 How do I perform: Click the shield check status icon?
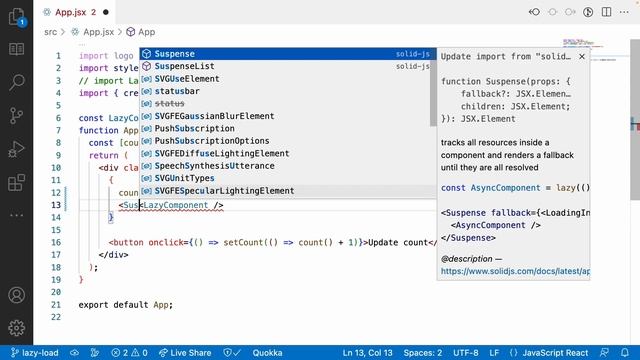232,353
